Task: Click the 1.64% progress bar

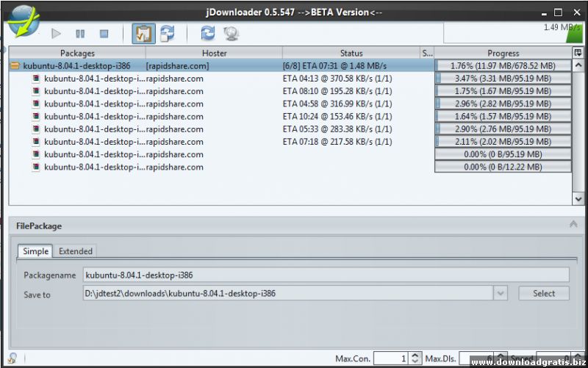Action: pyautogui.click(x=503, y=117)
